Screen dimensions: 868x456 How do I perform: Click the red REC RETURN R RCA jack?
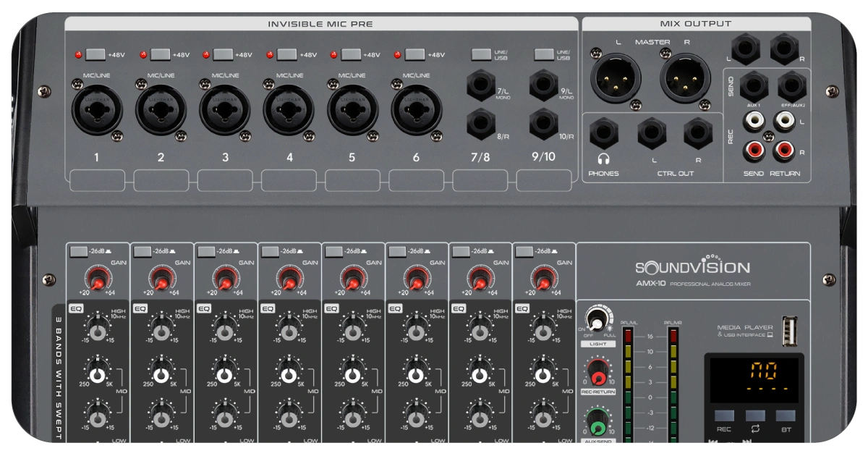pyautogui.click(x=783, y=151)
